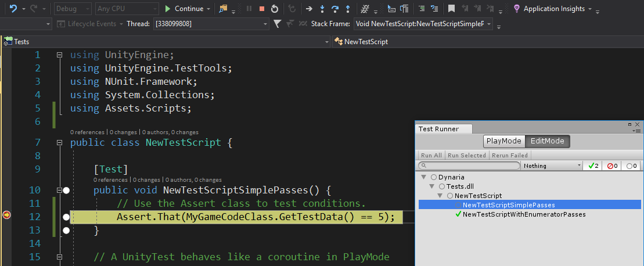Viewport: 644px width, 266px height.
Task: Click the Step Out arrow icon
Action: coord(347,9)
